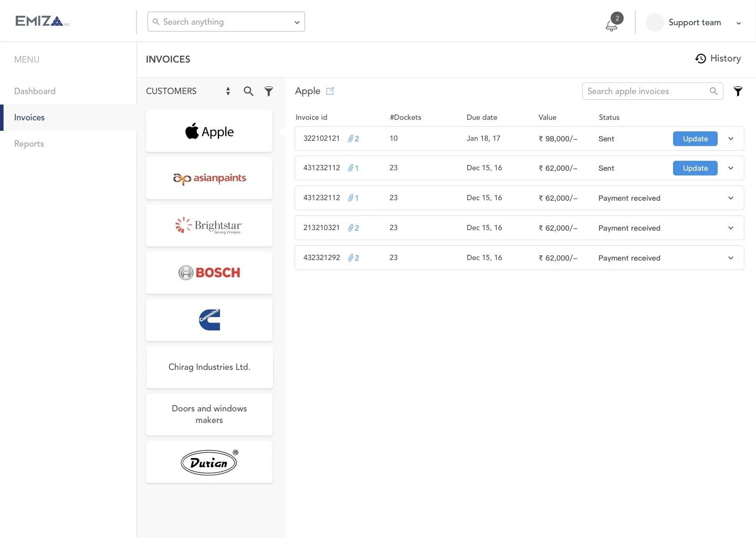Viewport: 756px width, 538px height.
Task: Click the Value column header
Action: 548,117
